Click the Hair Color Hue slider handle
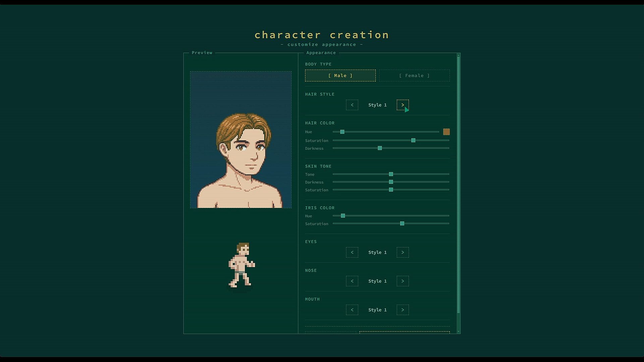 [342, 132]
